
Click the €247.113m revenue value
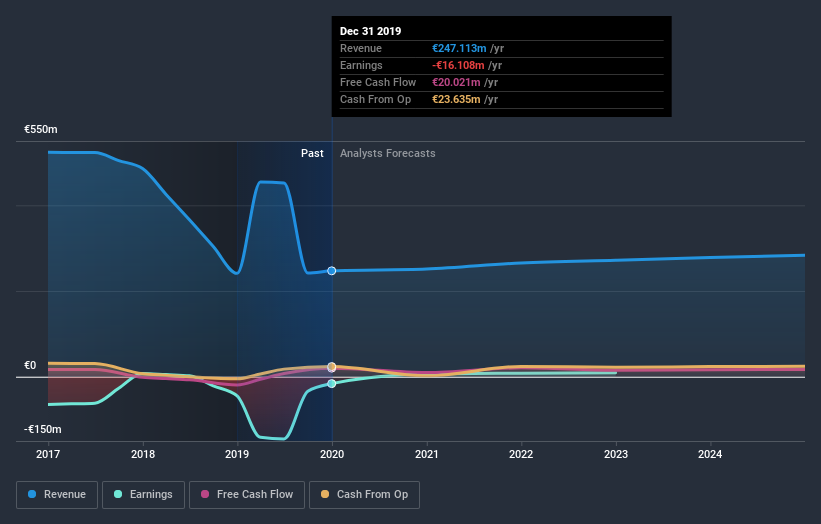(x=459, y=48)
